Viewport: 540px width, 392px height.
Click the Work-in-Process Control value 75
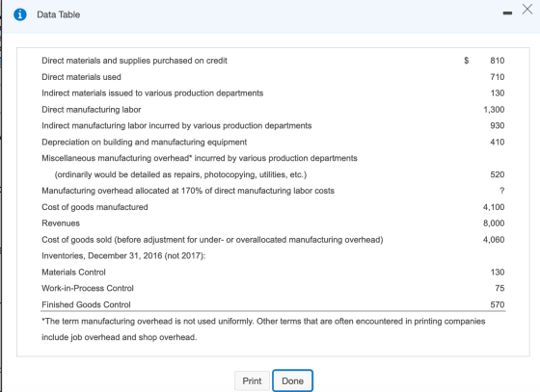499,288
